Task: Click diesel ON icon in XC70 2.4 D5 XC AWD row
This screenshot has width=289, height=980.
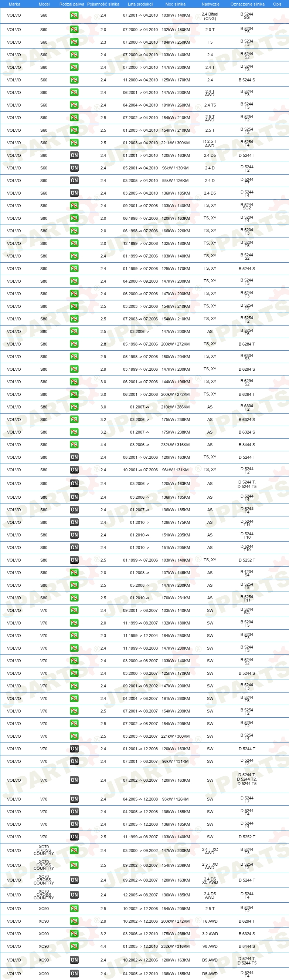Action: pyautogui.click(x=74, y=880)
